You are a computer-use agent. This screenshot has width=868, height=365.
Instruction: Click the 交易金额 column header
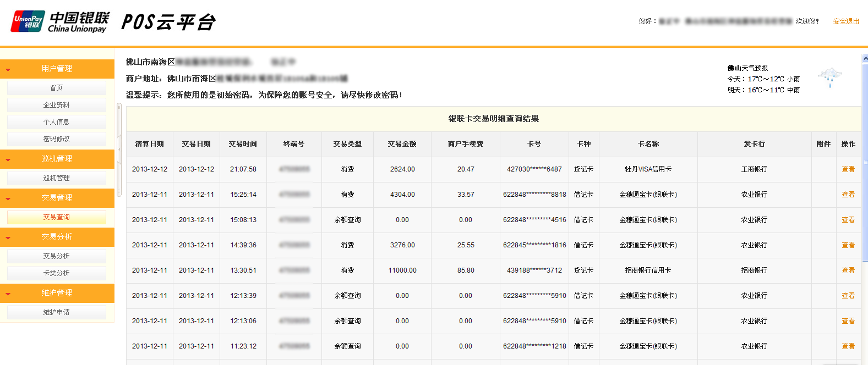pyautogui.click(x=402, y=144)
